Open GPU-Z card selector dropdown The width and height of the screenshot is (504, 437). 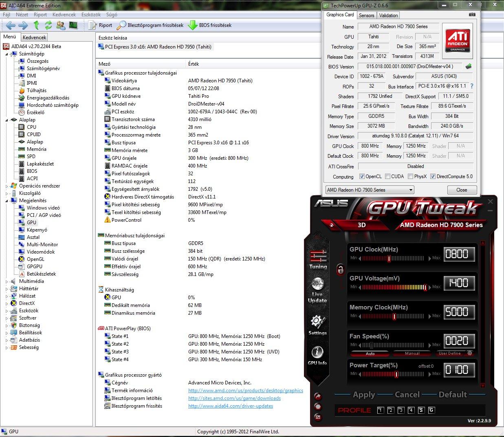(x=370, y=190)
